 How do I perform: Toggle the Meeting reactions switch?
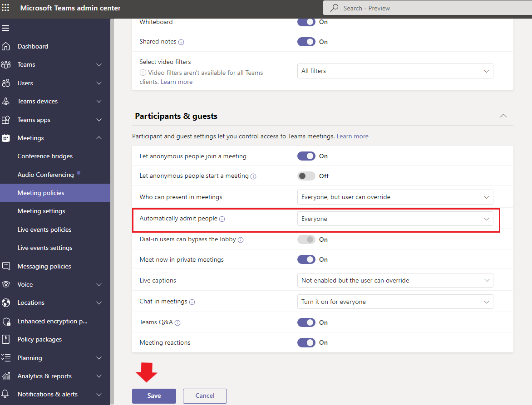[306, 343]
